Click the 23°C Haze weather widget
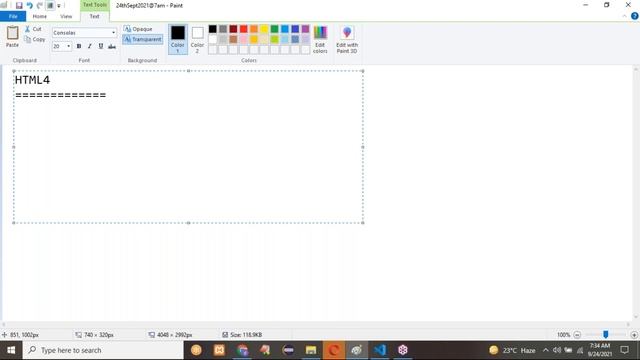The image size is (640, 360). pos(512,350)
